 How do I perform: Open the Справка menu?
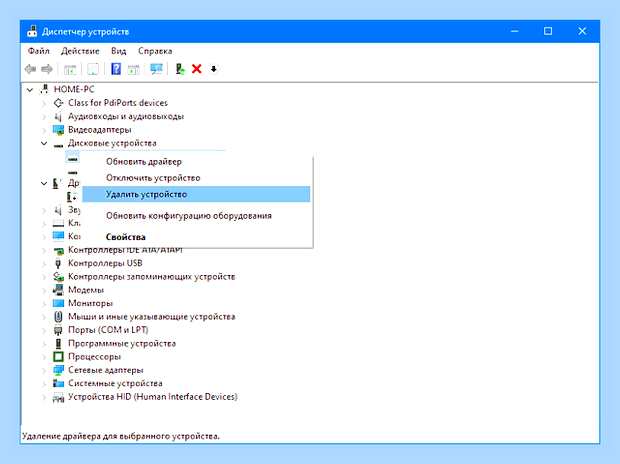[155, 51]
